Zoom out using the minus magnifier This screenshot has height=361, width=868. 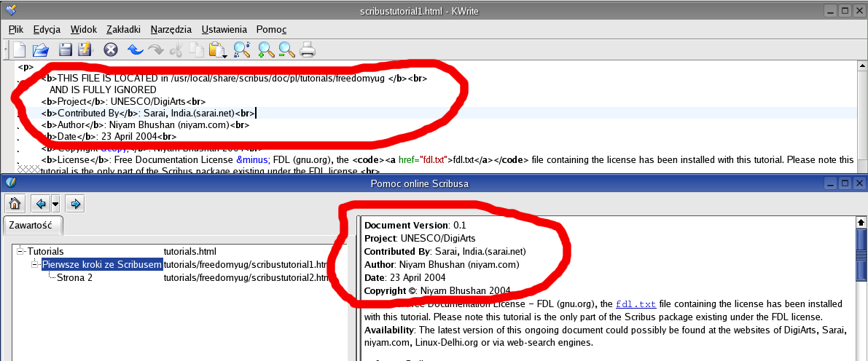pos(286,49)
